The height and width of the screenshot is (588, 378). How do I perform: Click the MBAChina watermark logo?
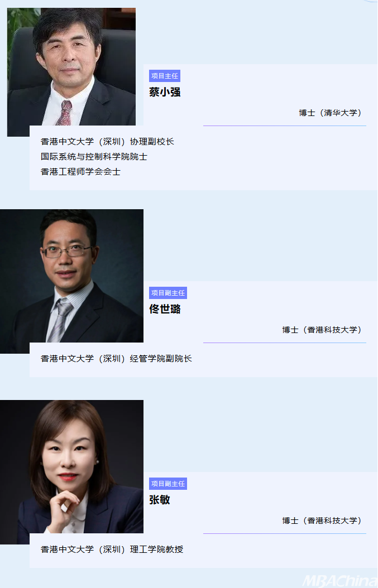[x=340, y=581]
